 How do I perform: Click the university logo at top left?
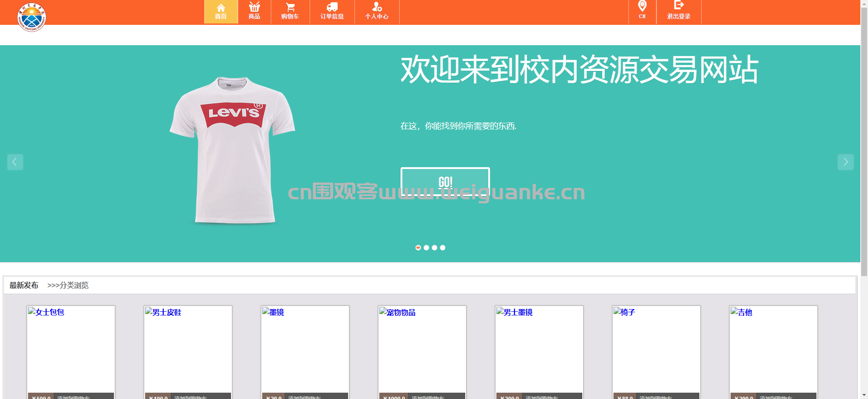(x=32, y=17)
